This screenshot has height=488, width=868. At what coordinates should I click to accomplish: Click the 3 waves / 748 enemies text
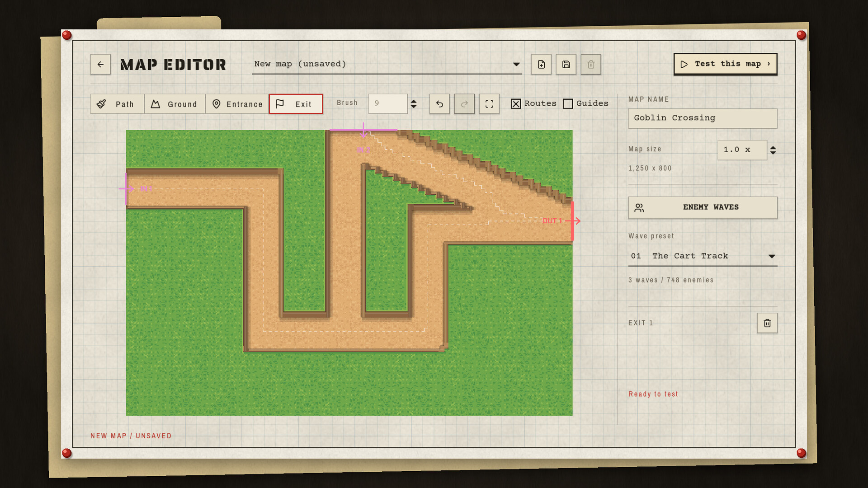click(671, 280)
